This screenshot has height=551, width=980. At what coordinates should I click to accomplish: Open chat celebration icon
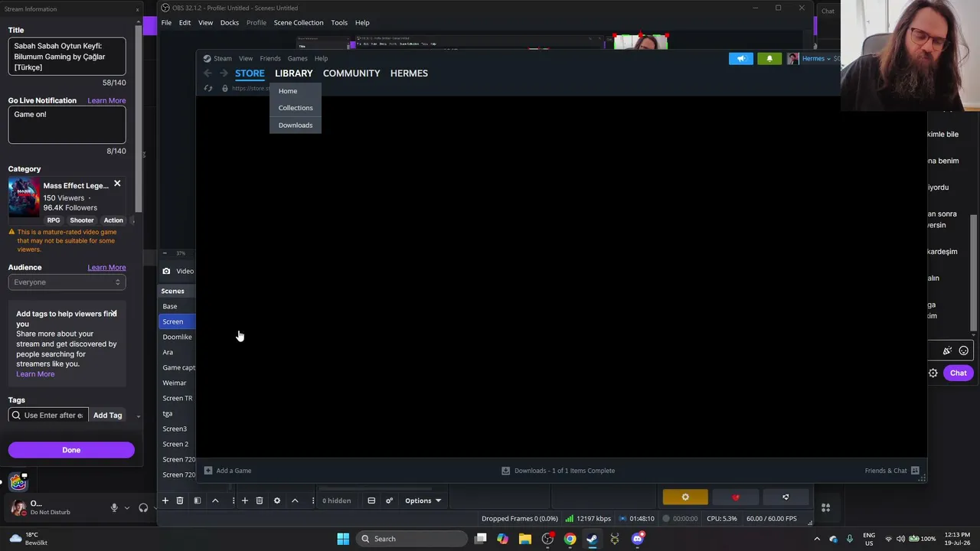(x=947, y=350)
